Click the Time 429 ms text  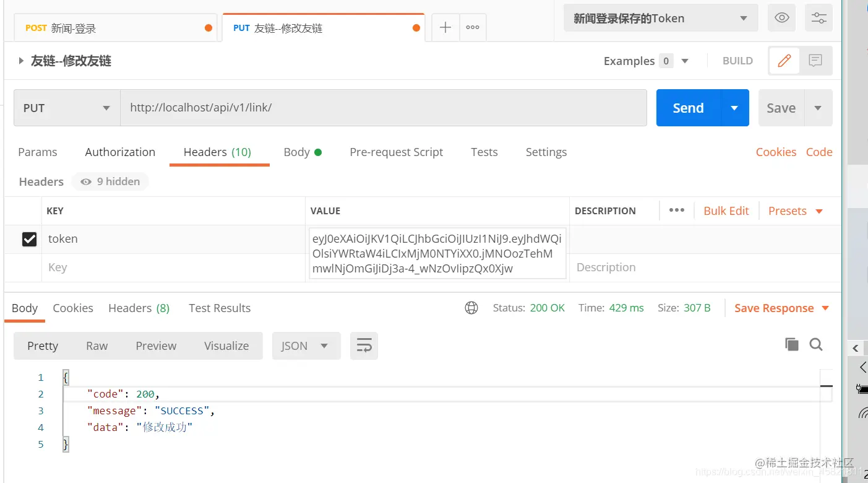point(611,308)
